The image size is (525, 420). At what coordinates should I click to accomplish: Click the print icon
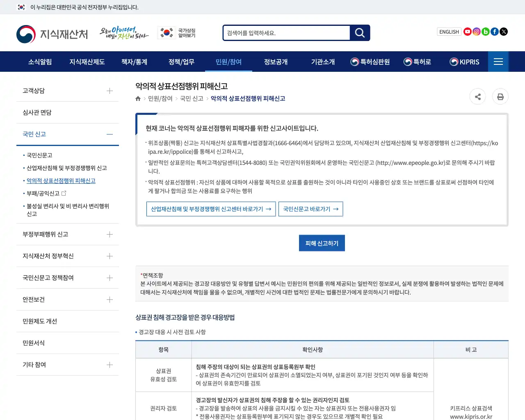500,96
